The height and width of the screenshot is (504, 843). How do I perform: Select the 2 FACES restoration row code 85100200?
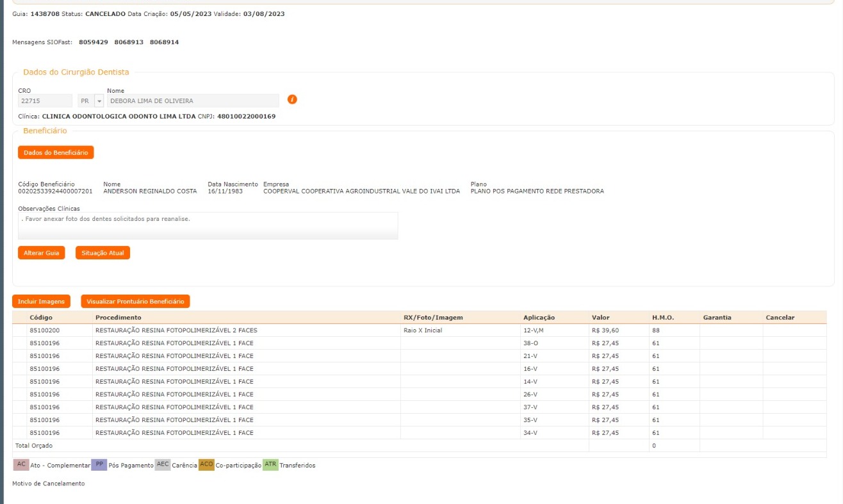45,330
